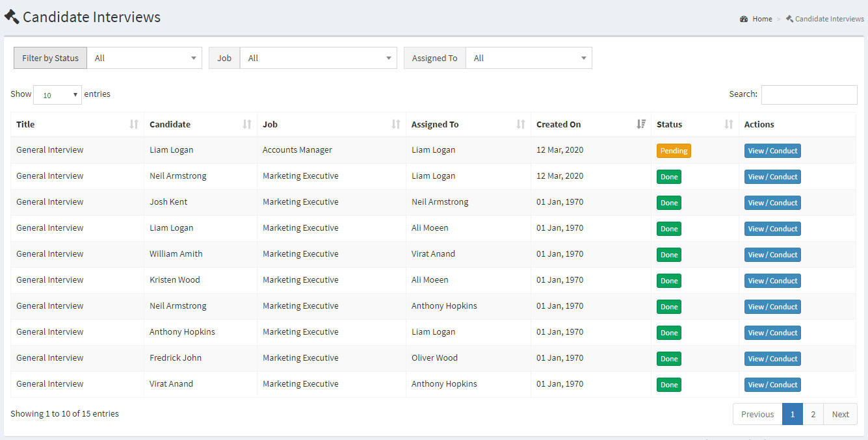Click candidate name Josh Kent
868x440 pixels.
[x=168, y=202]
